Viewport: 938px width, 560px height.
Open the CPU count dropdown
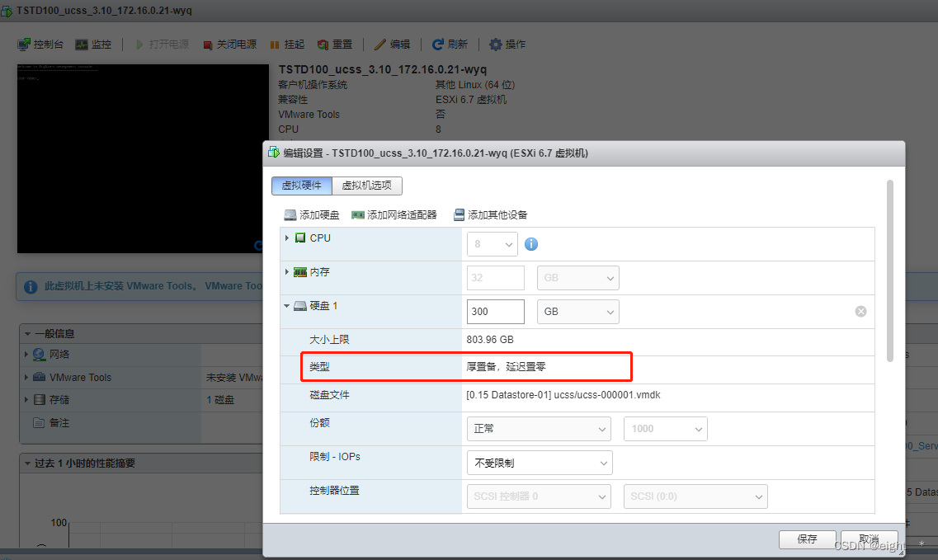493,244
